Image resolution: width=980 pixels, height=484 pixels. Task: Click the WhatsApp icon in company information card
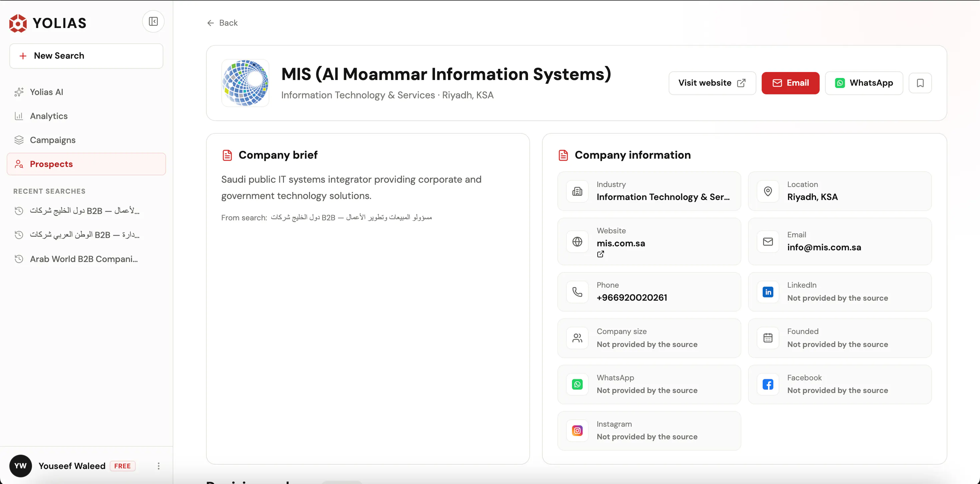[x=577, y=384]
